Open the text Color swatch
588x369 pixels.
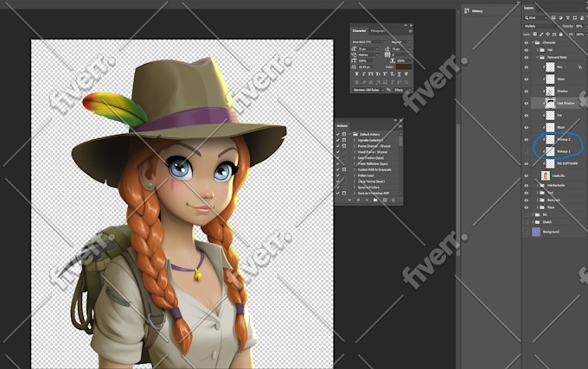(x=404, y=67)
